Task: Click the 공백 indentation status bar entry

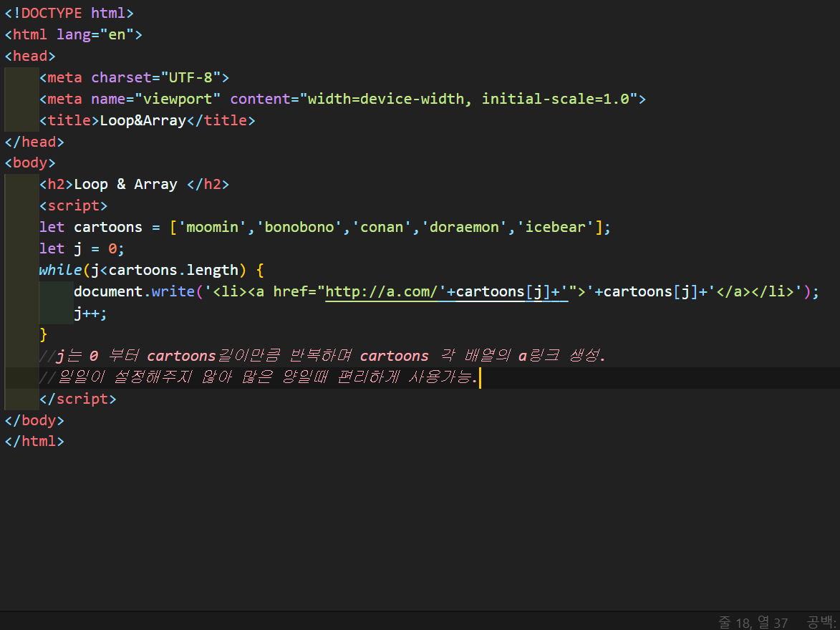Action: click(x=821, y=622)
